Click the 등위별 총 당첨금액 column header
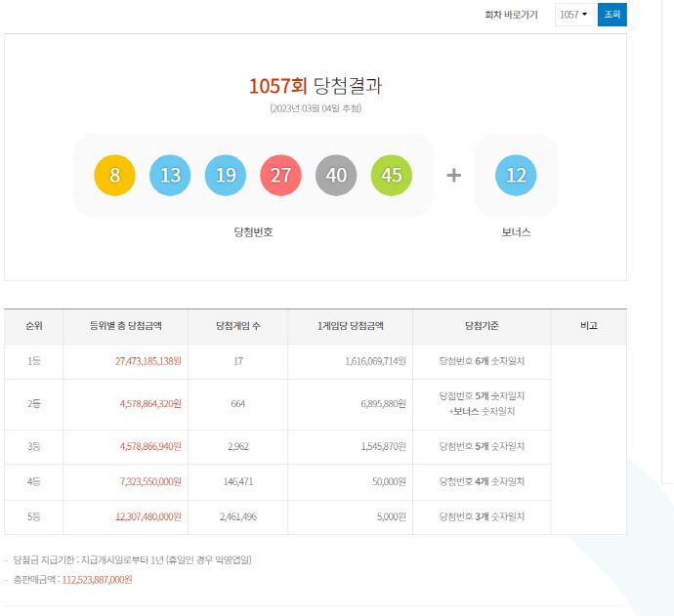 tap(125, 326)
